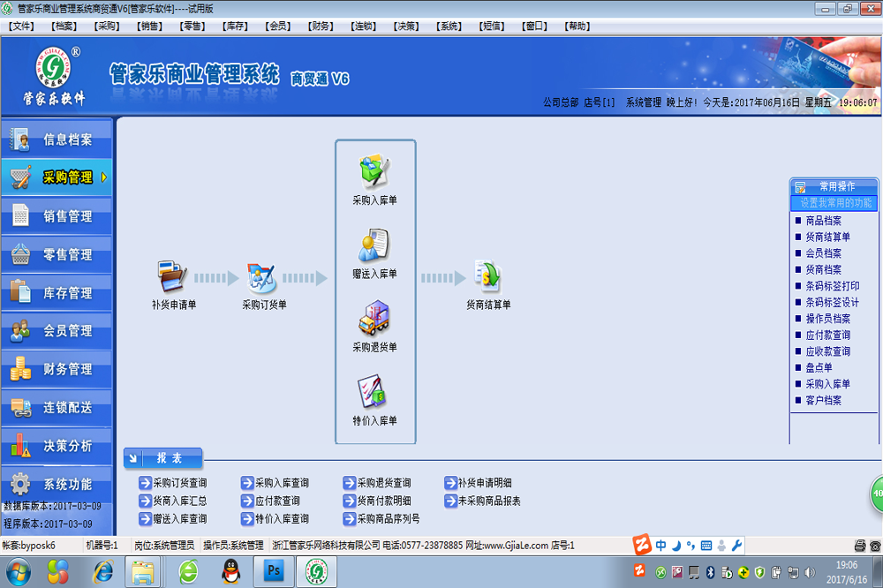This screenshot has height=588, width=883.
Task: Open the 采购订货单 icon
Action: tap(262, 277)
